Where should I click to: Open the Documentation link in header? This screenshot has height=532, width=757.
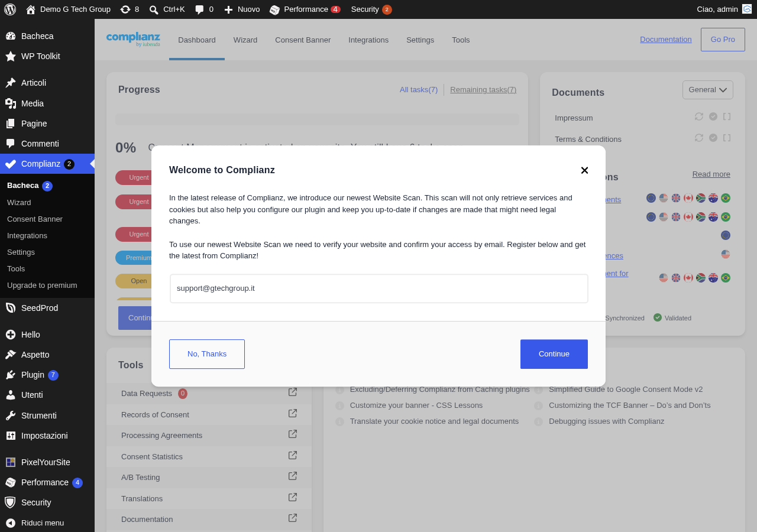click(666, 40)
